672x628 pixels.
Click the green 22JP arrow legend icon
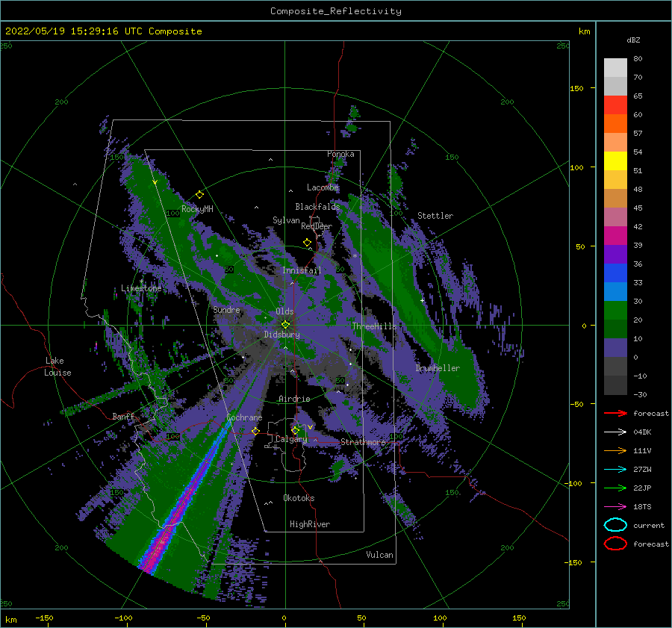click(615, 488)
